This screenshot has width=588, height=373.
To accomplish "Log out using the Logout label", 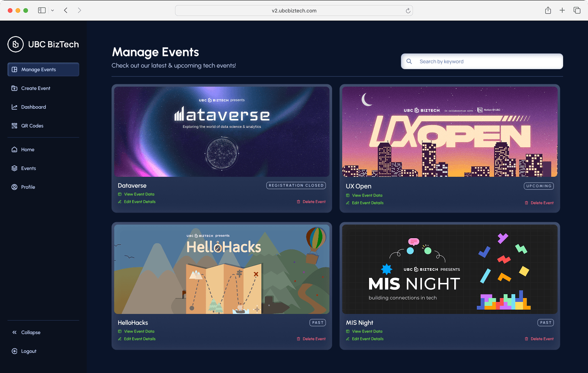I will pyautogui.click(x=29, y=351).
